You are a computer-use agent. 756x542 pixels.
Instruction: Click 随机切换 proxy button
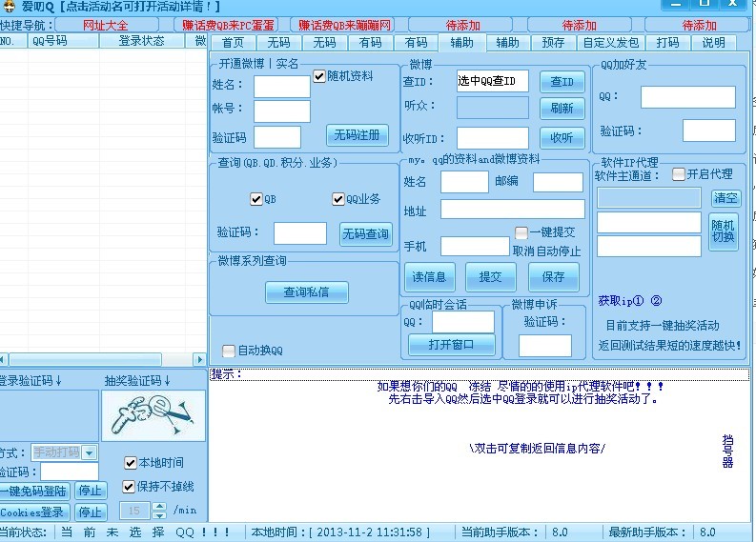click(x=724, y=231)
